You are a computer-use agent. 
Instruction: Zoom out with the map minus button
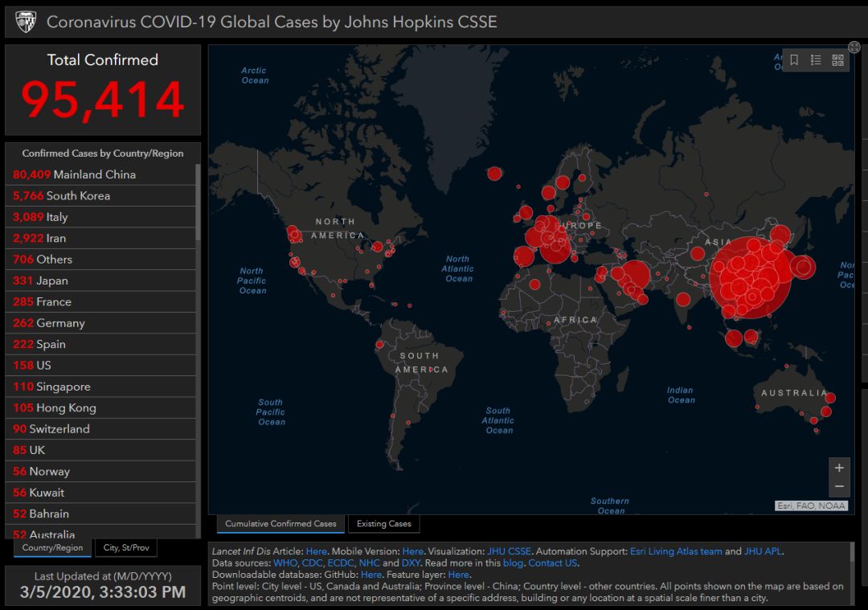[839, 486]
